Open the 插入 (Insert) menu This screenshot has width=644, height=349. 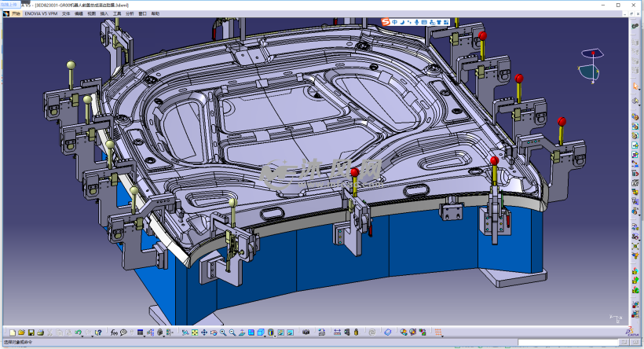click(104, 13)
